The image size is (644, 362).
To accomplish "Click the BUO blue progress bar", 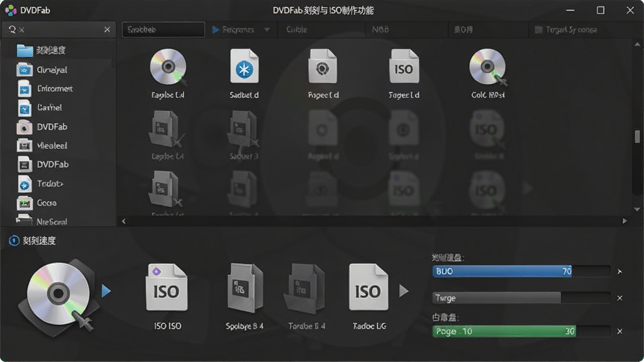I will 521,271.
